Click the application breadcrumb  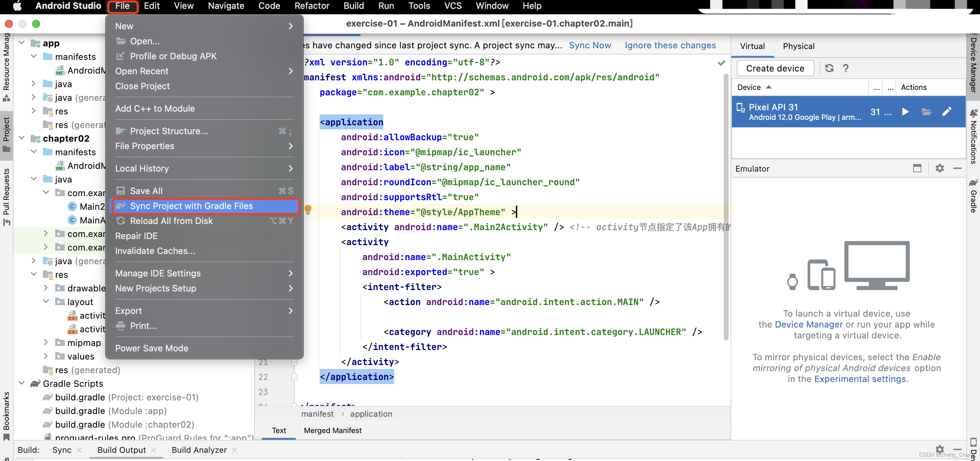[x=371, y=414]
